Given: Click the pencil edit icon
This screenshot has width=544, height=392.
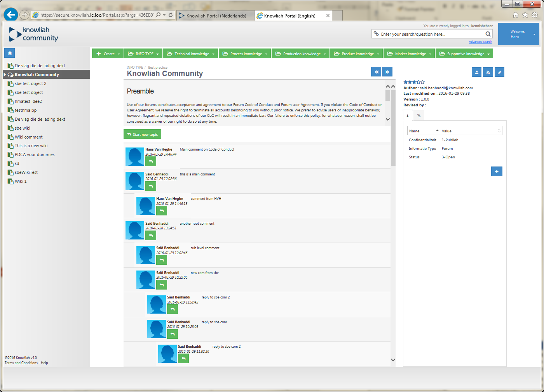Looking at the screenshot, I should pos(500,72).
